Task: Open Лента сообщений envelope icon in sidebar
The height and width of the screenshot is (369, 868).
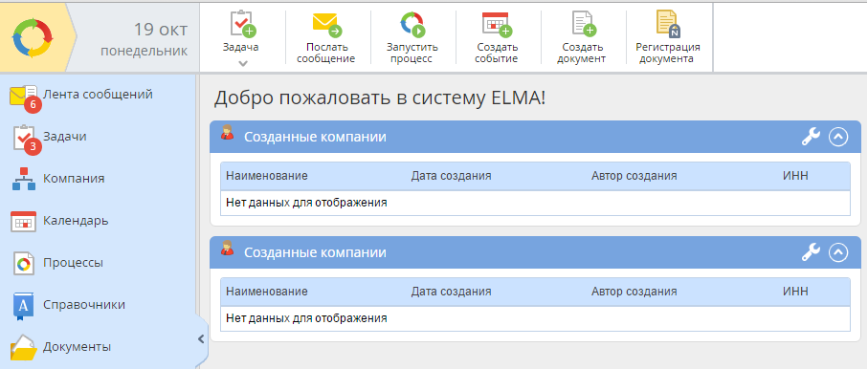Action: 23,96
